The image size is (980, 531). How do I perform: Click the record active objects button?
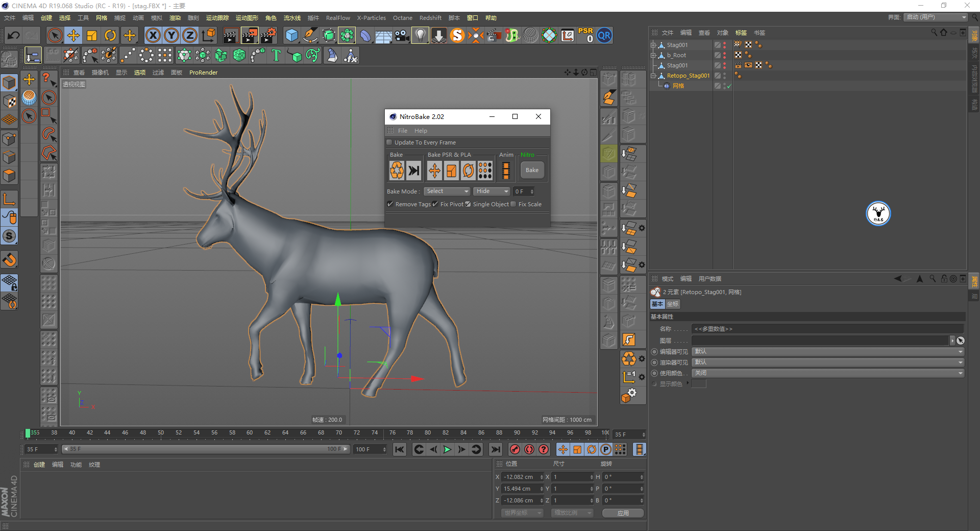tap(515, 449)
